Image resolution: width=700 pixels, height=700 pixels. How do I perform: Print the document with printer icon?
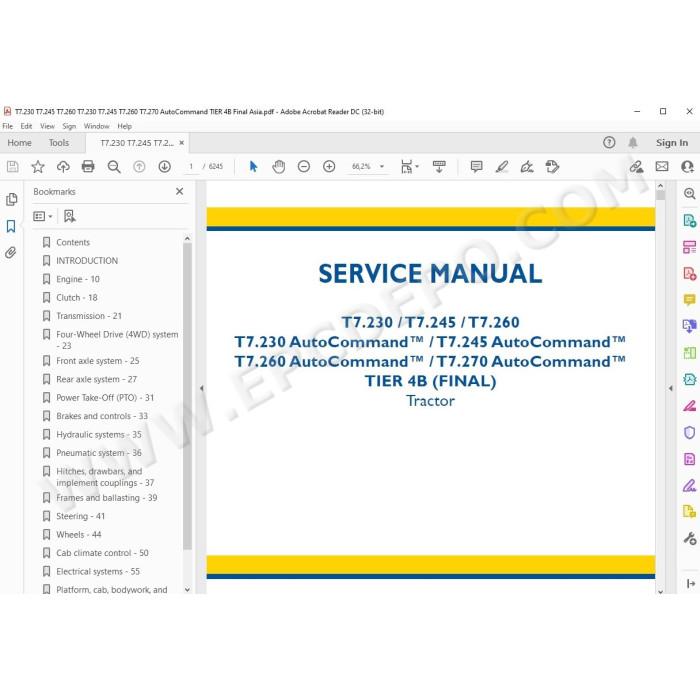[88, 167]
